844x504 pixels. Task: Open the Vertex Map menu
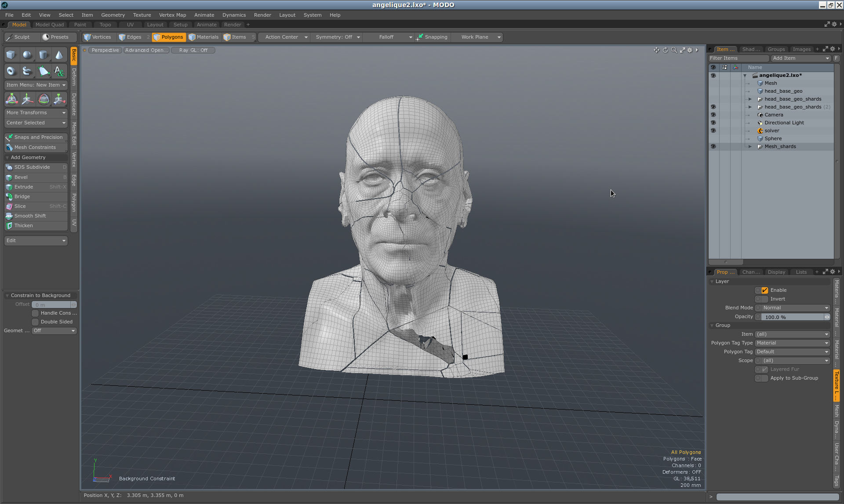(x=172, y=15)
